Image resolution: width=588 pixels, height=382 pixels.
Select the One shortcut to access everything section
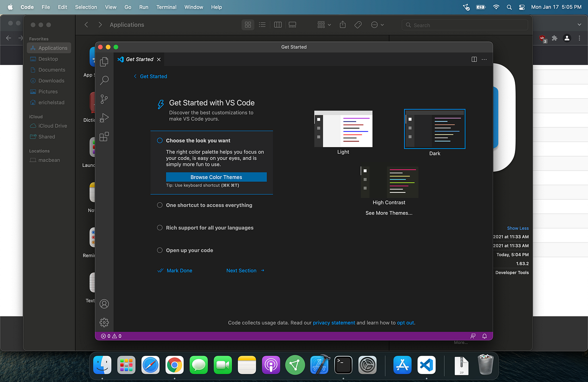[x=209, y=205]
